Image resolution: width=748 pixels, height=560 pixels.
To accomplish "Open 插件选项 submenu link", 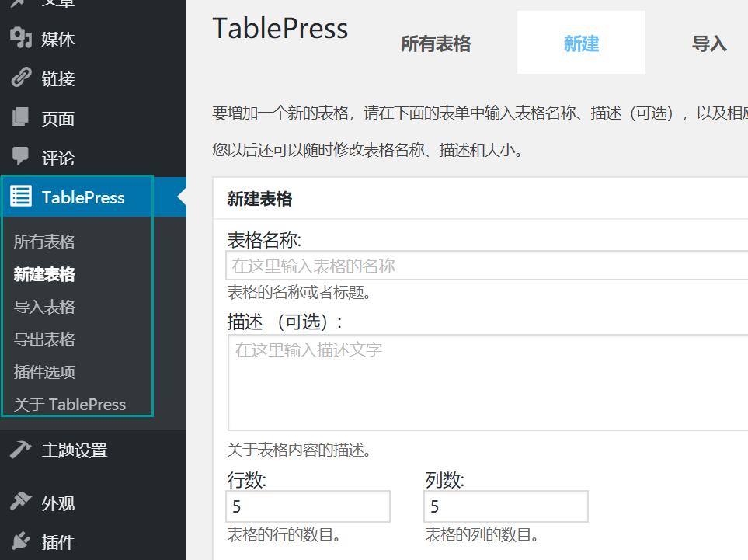I will (x=44, y=371).
